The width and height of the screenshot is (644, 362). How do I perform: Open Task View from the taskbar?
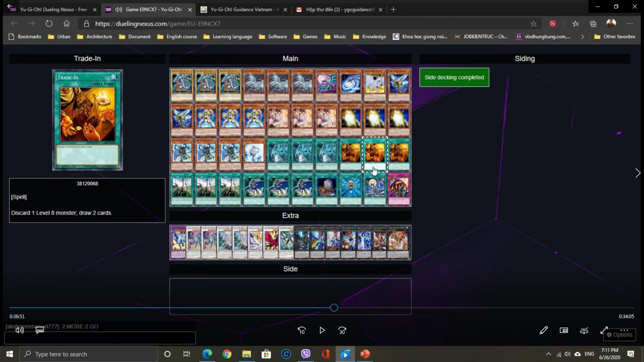pyautogui.click(x=187, y=354)
